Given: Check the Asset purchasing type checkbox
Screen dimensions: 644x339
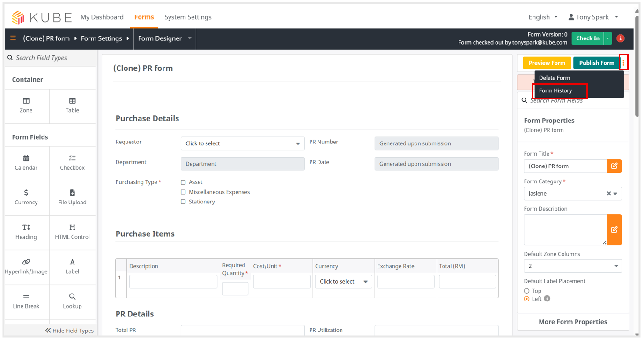Looking at the screenshot, I should click(183, 182).
